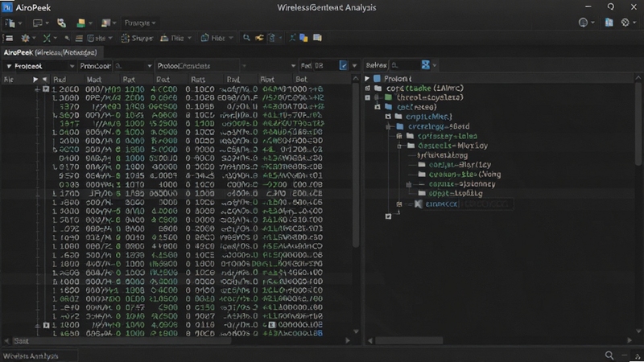
Task: Click the green and yellow layers icon
Action: pyautogui.click(x=81, y=23)
